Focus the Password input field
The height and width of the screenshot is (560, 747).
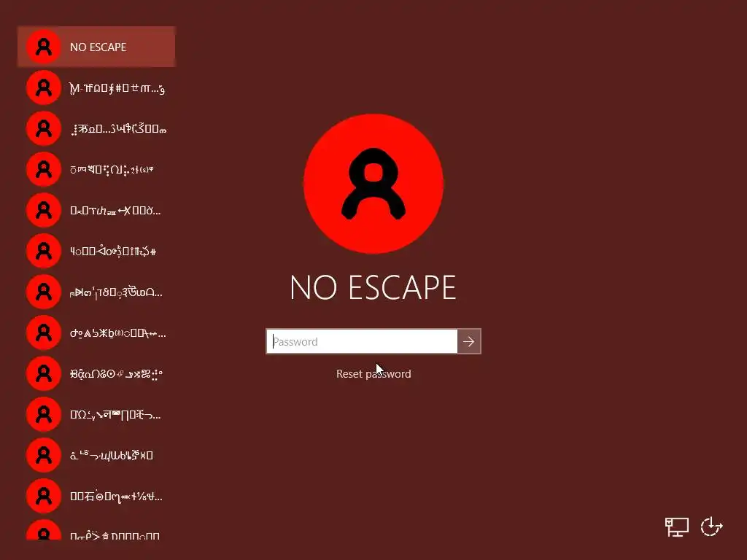[x=362, y=341]
